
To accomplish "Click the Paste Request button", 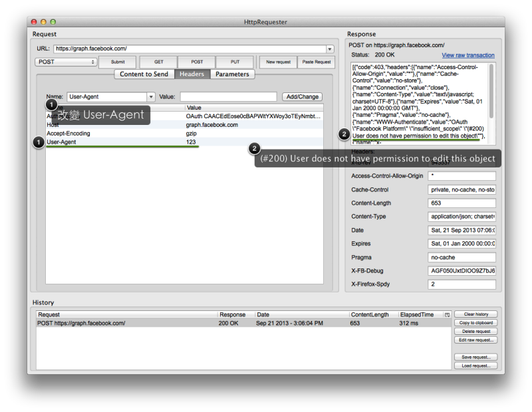I will pos(317,62).
